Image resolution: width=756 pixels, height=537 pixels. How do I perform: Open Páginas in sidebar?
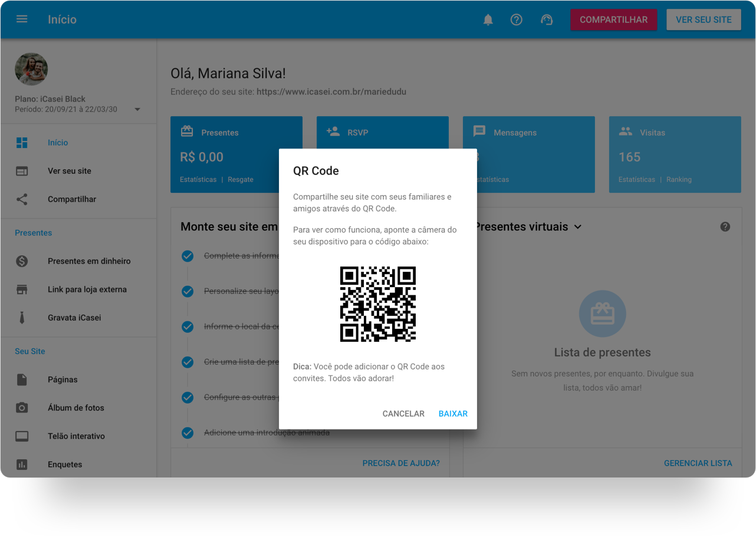[63, 380]
